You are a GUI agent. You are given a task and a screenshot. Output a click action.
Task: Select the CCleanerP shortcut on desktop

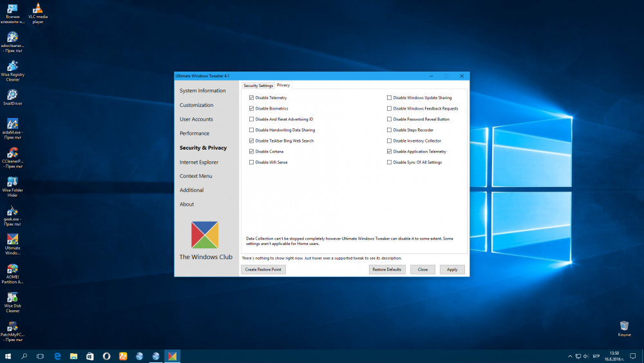[x=12, y=157]
